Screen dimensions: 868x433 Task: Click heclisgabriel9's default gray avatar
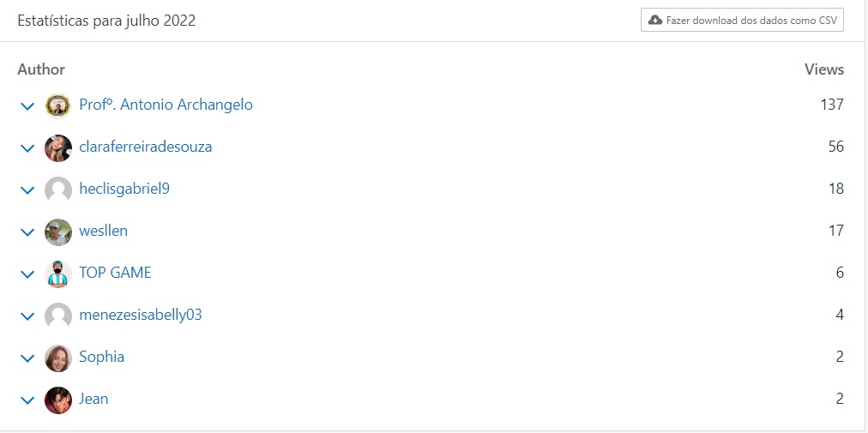click(x=57, y=189)
